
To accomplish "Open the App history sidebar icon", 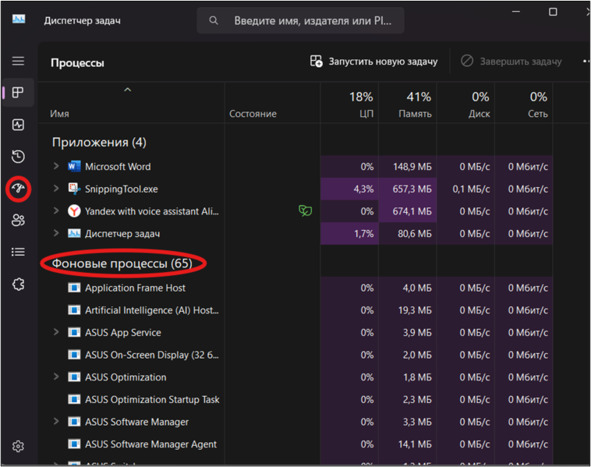I will [x=18, y=156].
